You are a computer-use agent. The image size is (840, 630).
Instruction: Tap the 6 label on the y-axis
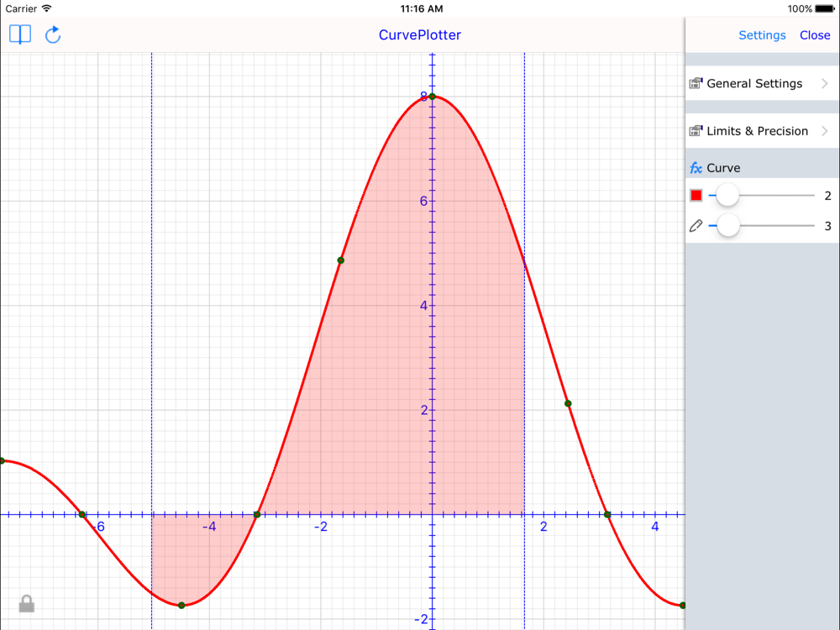423,201
